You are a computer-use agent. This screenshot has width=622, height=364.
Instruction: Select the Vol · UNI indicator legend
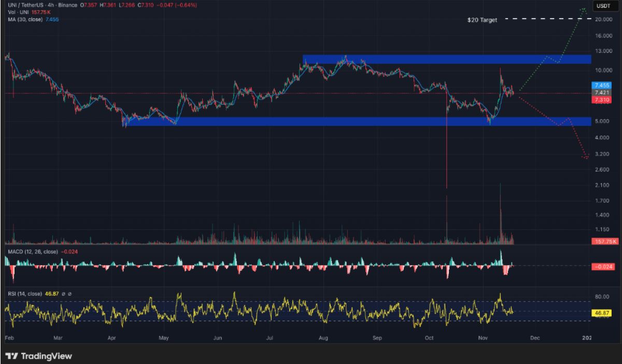pyautogui.click(x=17, y=12)
